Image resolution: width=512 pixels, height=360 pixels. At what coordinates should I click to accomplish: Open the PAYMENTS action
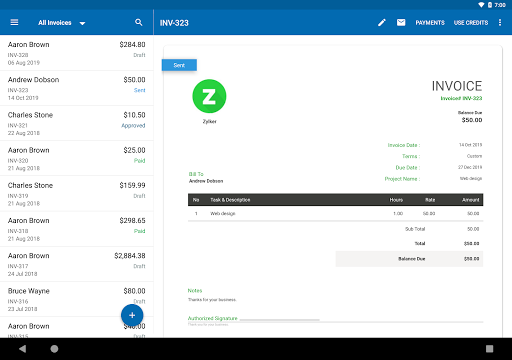click(x=430, y=23)
